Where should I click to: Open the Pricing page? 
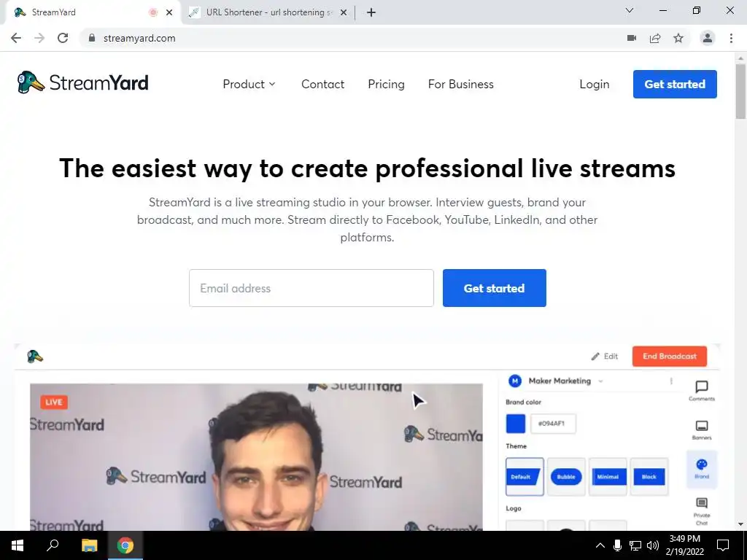pyautogui.click(x=386, y=85)
